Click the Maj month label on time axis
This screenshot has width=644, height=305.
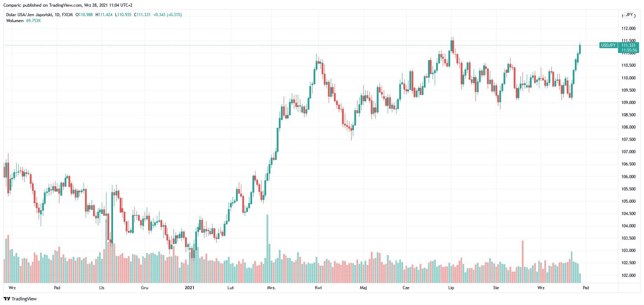click(363, 288)
